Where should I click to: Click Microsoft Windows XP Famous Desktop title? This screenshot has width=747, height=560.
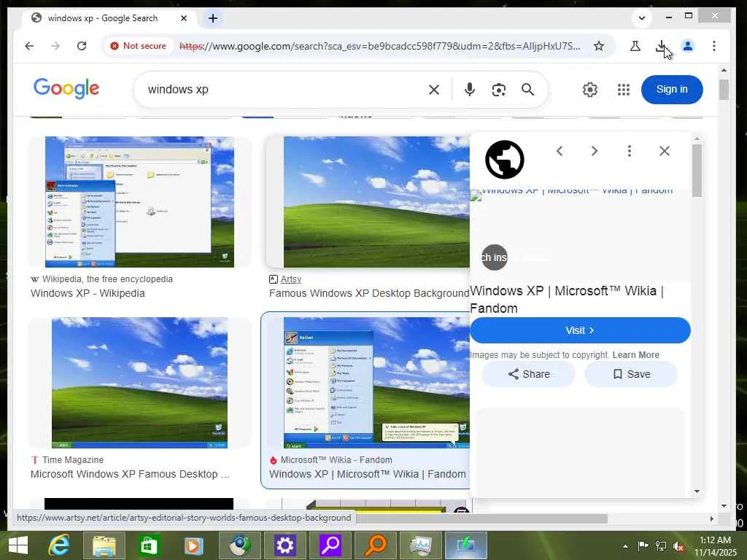coord(130,474)
